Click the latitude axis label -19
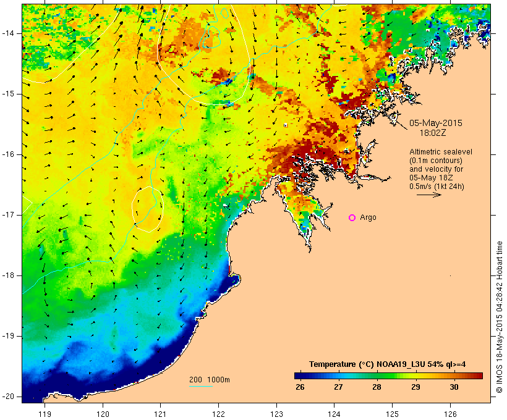The width and height of the screenshot is (507, 420). (x=8, y=336)
